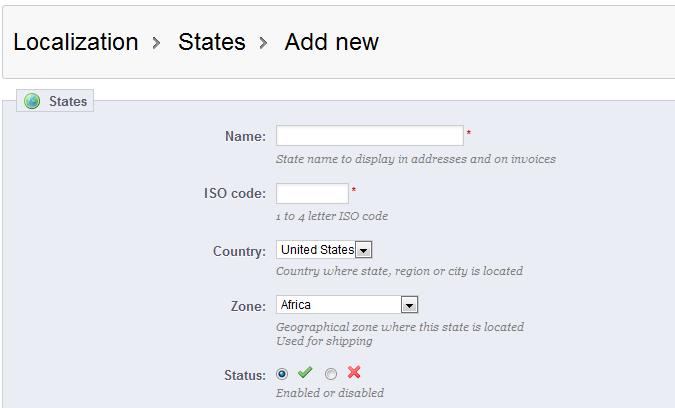This screenshot has height=408, width=675.
Task: Select the enabled status radio button
Action: [x=282, y=373]
